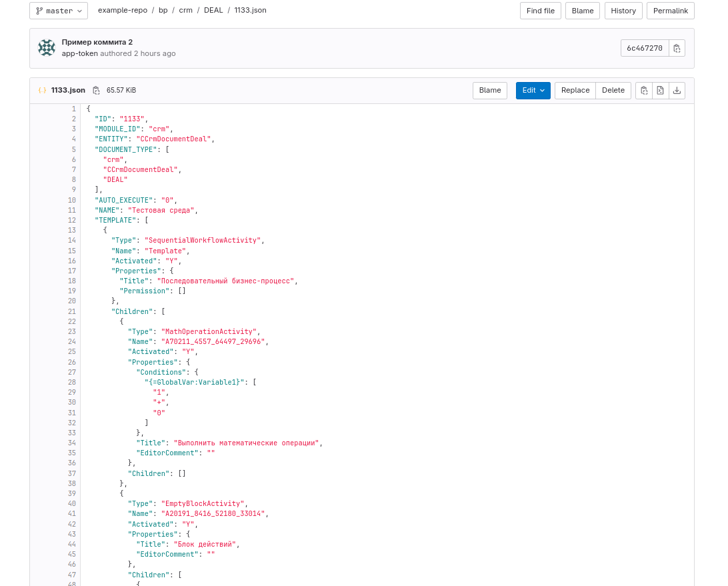Image resolution: width=728 pixels, height=586 pixels.
Task: Click the "AUTO_EXECUTE" key
Action: click(123, 200)
